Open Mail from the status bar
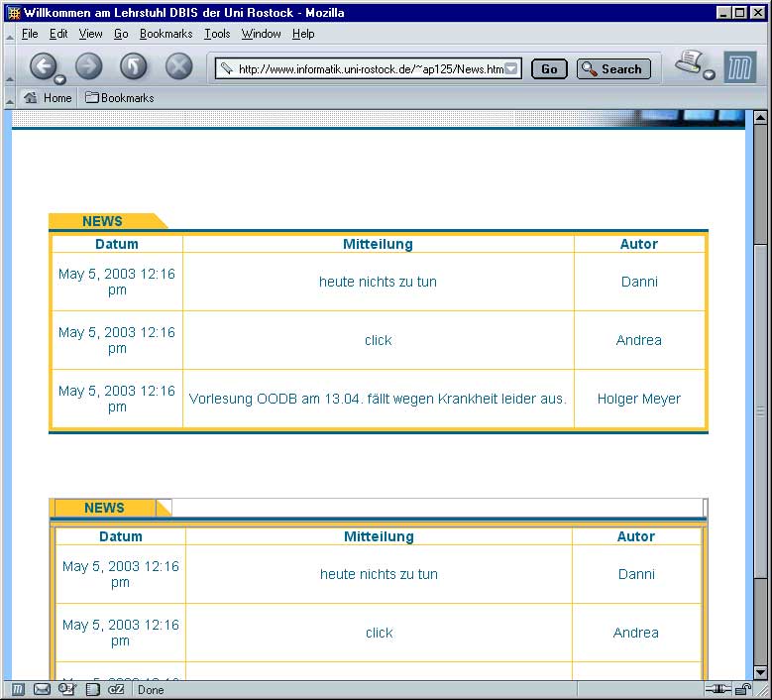 [43, 689]
